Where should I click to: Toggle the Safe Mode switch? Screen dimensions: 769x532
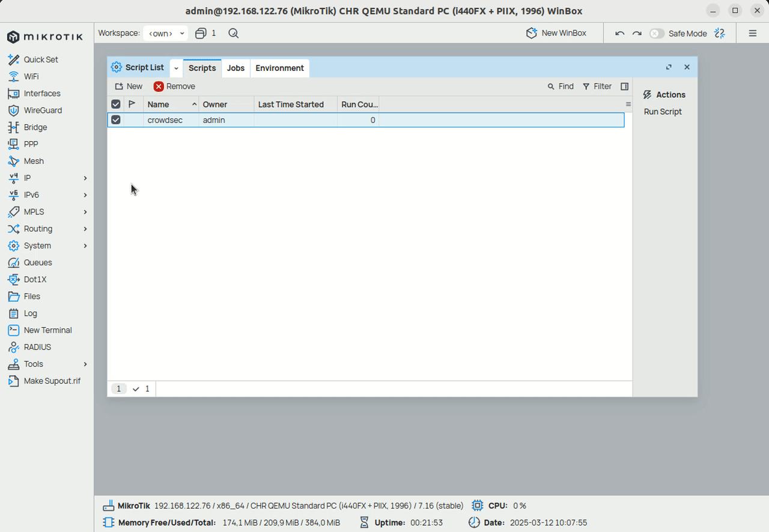(x=657, y=34)
